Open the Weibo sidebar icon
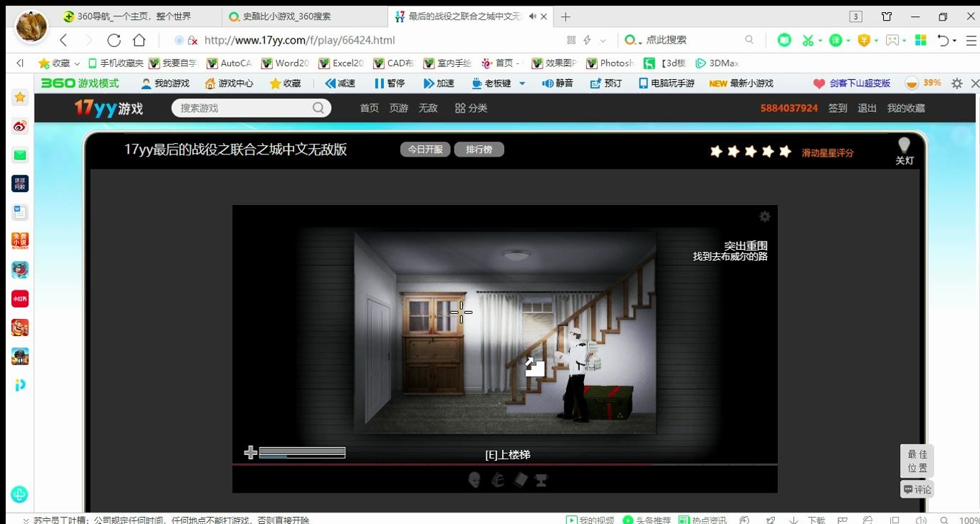The width and height of the screenshot is (980, 524). (x=20, y=127)
